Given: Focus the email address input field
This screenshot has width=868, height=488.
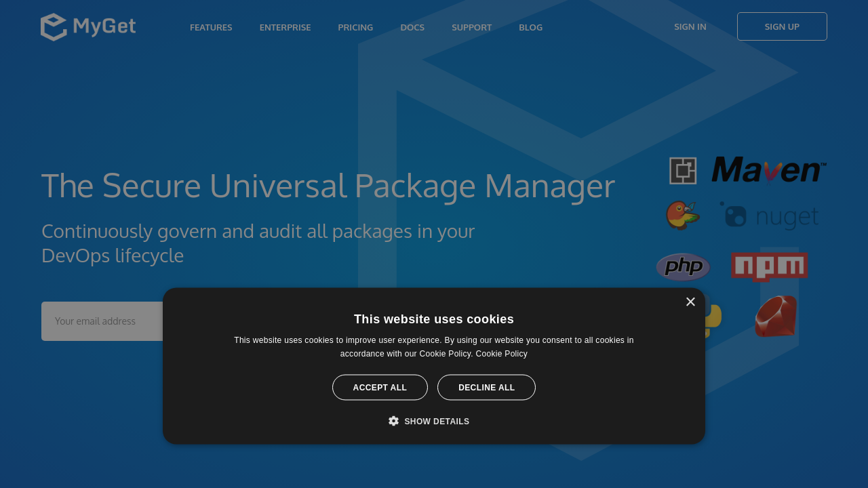Looking at the screenshot, I should [102, 321].
